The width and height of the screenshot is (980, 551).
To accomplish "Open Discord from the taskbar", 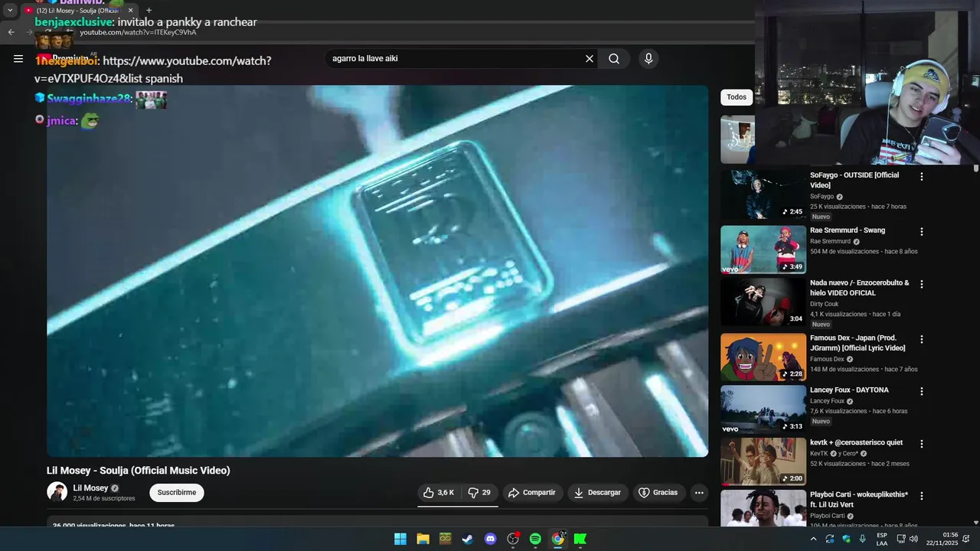I will click(491, 539).
